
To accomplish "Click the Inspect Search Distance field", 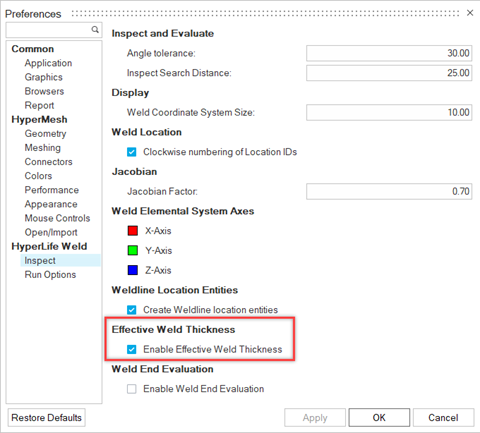I will 389,73.
